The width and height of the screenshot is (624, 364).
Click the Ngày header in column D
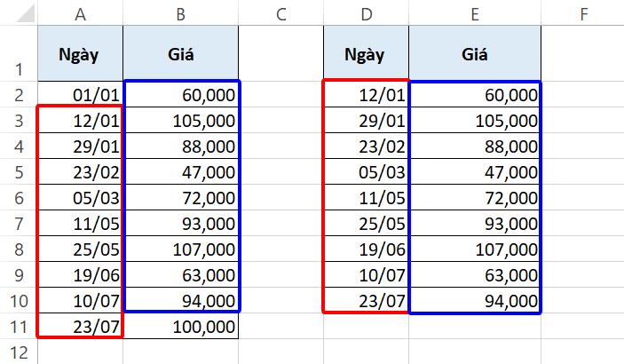pyautogui.click(x=366, y=53)
